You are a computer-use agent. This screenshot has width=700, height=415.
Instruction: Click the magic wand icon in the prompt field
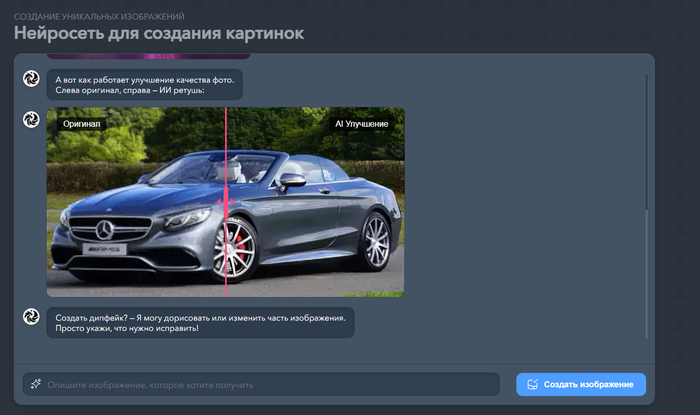pyautogui.click(x=36, y=384)
